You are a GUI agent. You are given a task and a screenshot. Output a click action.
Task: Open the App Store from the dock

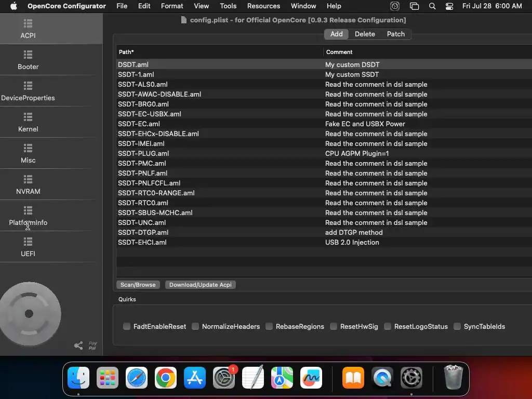click(x=195, y=378)
